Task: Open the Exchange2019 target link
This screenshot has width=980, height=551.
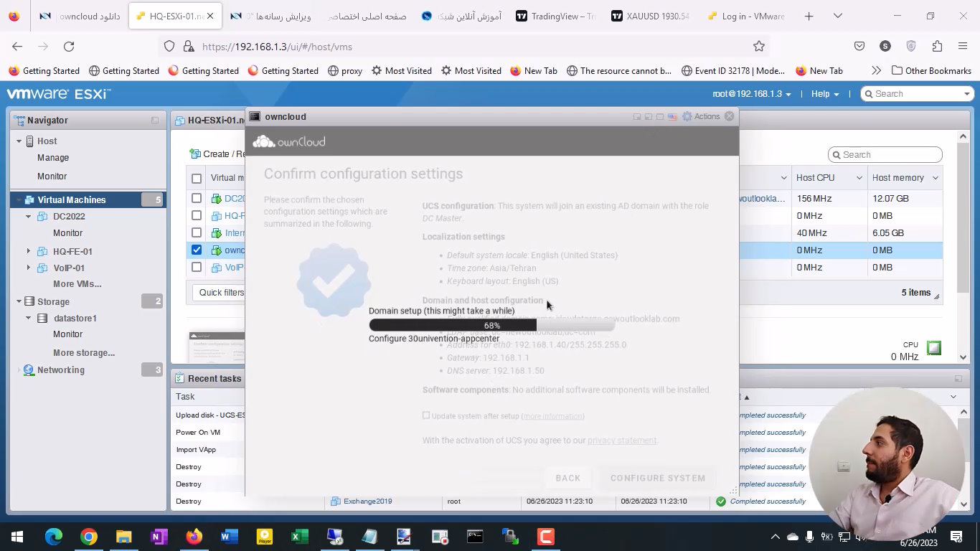Action: point(367,501)
